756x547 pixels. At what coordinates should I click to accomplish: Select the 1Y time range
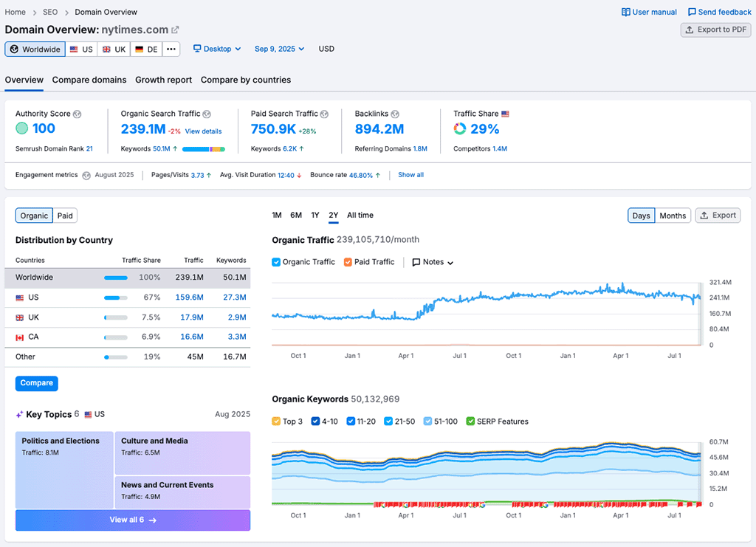coord(315,216)
